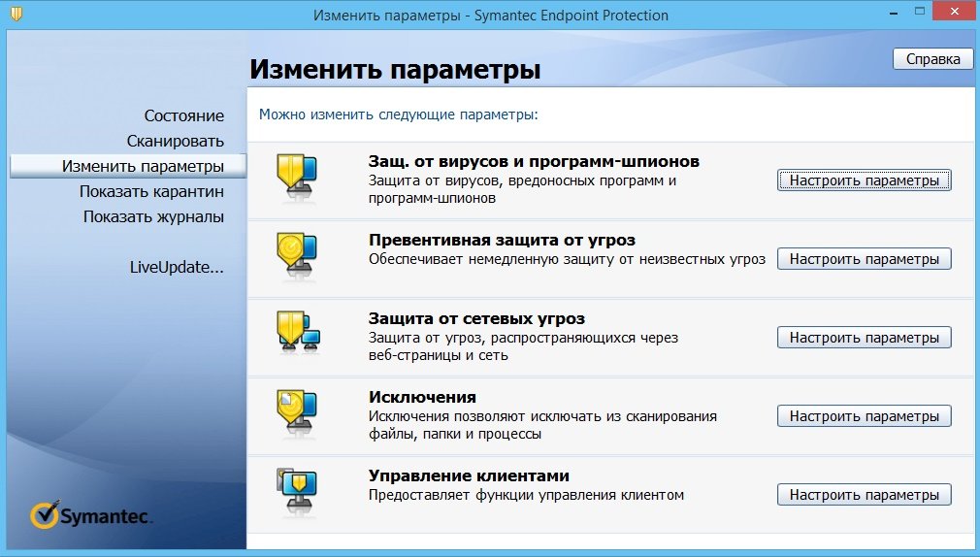The image size is (980, 557).
Task: Click the Предоставляет функции управления клиентом text
Action: [526, 495]
